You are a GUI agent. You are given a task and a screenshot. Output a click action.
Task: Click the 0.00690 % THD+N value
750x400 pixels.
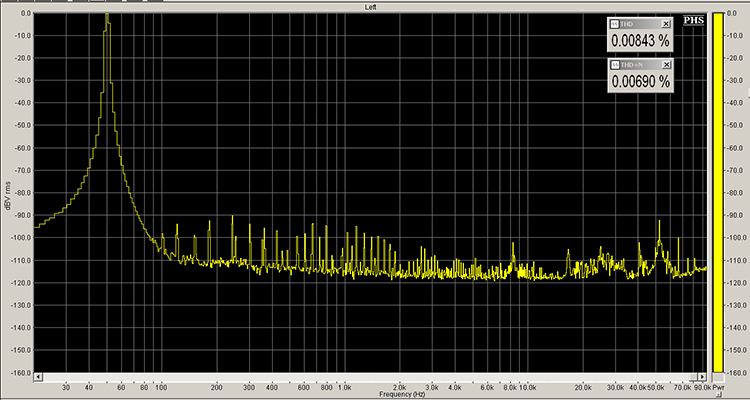(x=641, y=83)
